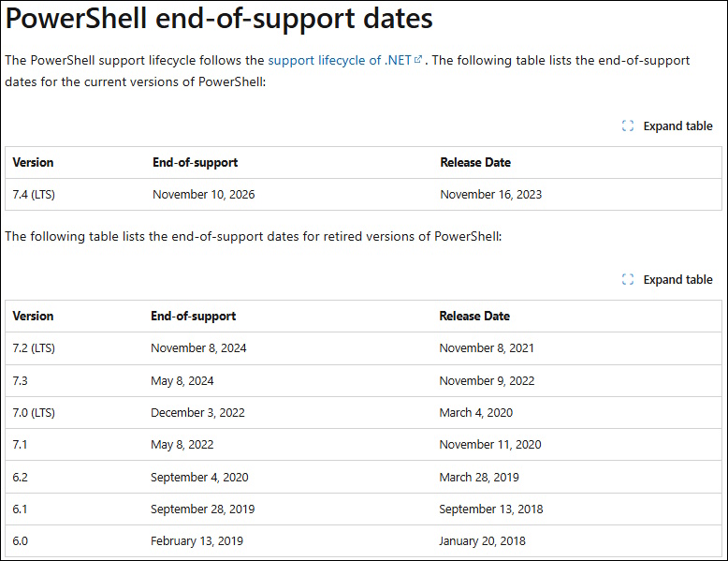The height and width of the screenshot is (561, 728).
Task: Expand the retired versions table via its label
Action: 677,279
